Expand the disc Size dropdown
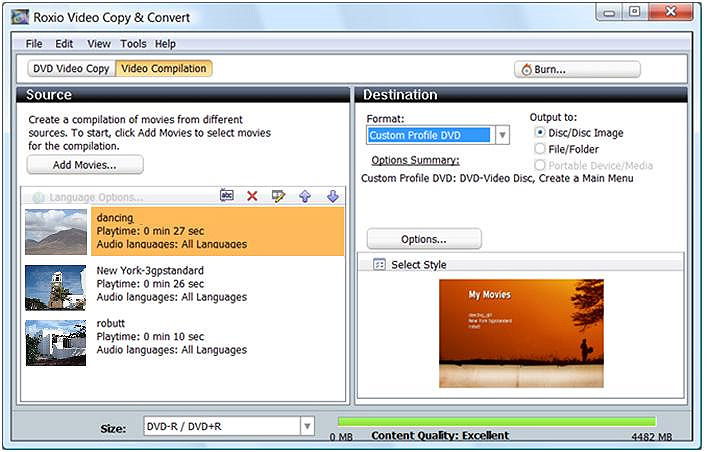The height and width of the screenshot is (452, 707). (x=307, y=427)
